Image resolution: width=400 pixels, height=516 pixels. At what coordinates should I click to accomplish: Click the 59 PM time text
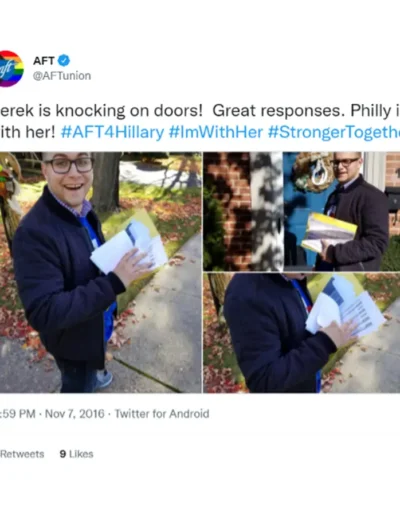pyautogui.click(x=18, y=414)
